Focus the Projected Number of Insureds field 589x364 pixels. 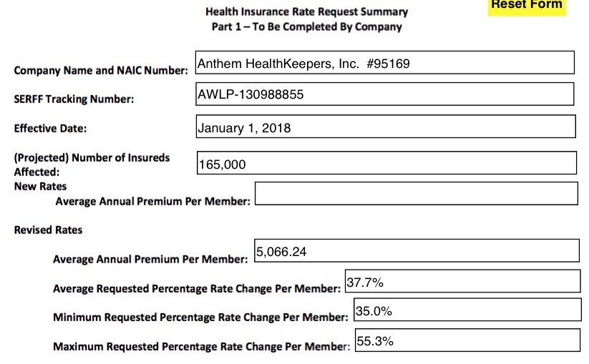click(386, 163)
